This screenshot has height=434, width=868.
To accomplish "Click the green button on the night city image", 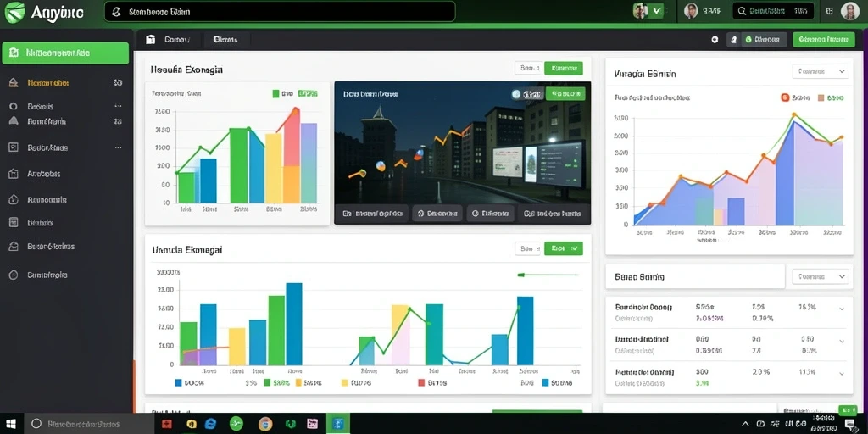I will point(565,93).
